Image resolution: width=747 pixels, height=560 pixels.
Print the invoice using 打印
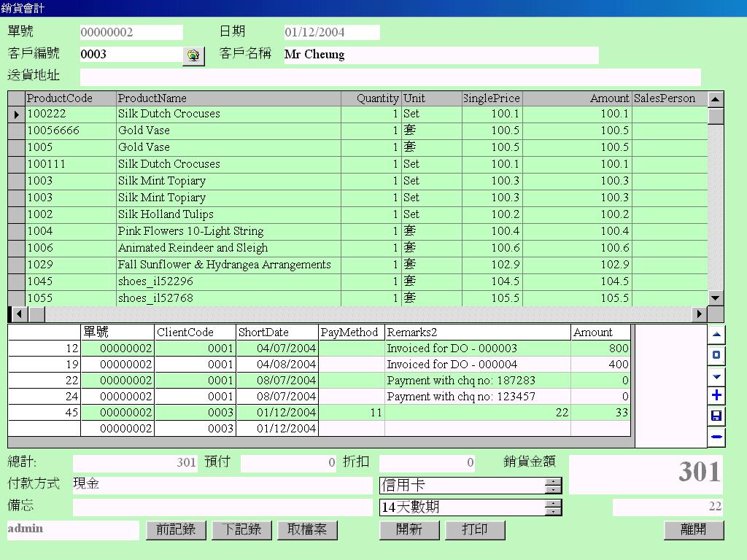click(x=475, y=530)
